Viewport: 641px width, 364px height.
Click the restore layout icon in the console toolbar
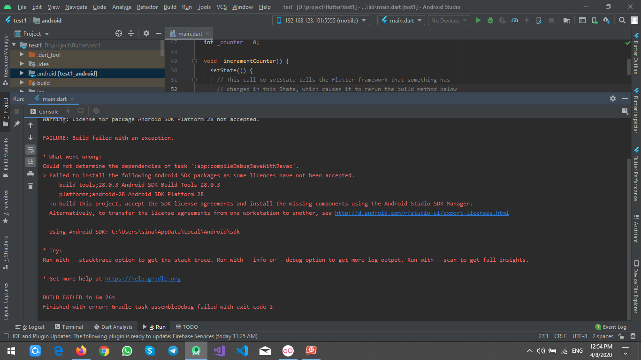625,111
